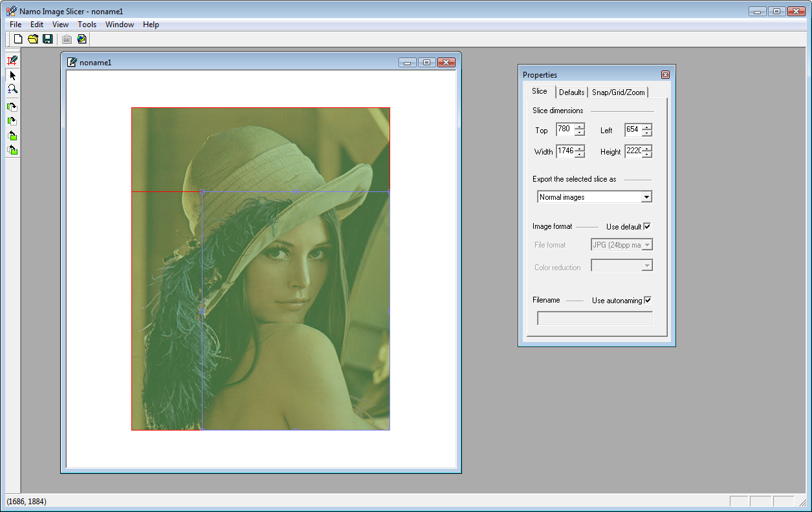The image size is (812, 512).
Task: Click the first slice arrange icon
Action: pyautogui.click(x=12, y=107)
